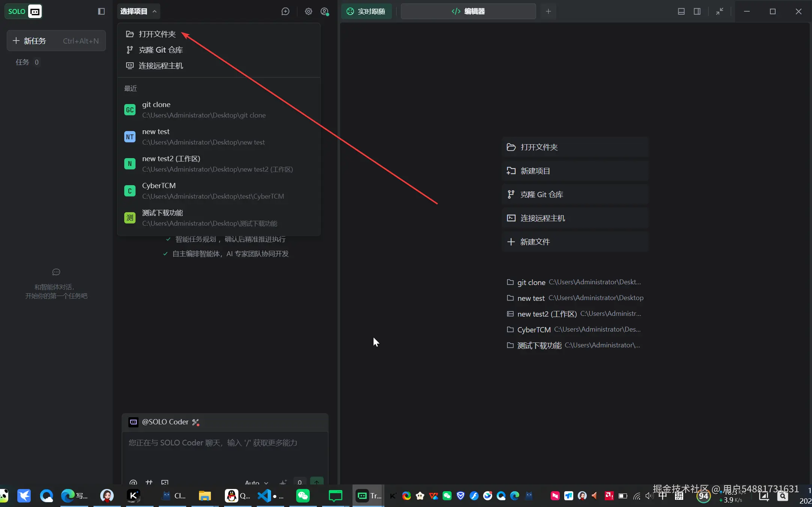Click the user account avatar icon
Viewport: 812px width, 507px height.
pos(325,11)
